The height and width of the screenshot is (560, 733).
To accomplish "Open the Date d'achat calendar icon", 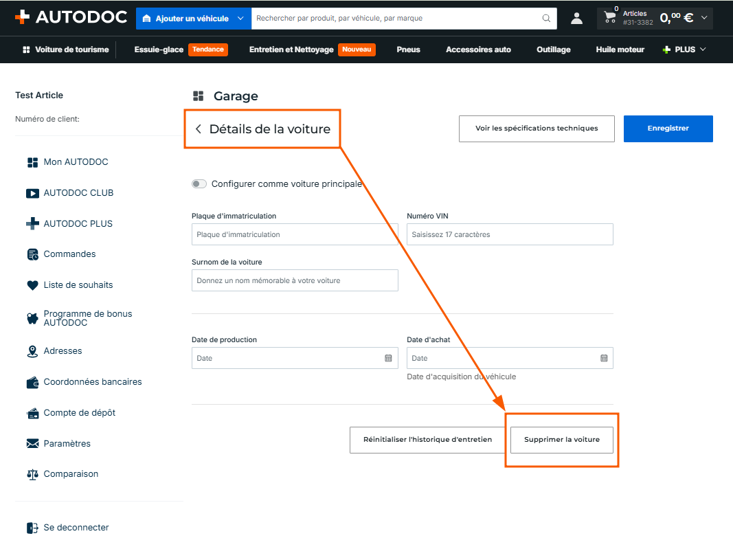I will click(604, 358).
